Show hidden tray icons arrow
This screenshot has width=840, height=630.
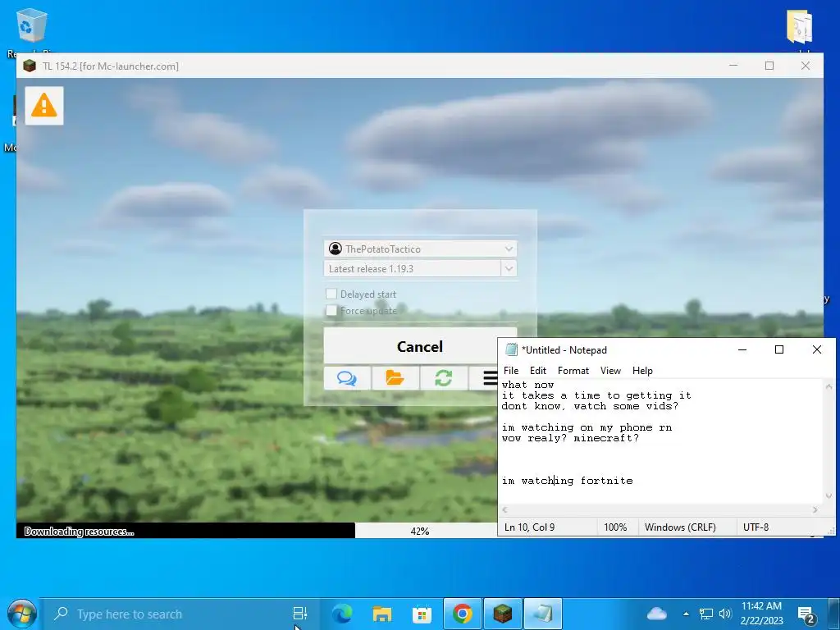pos(687,614)
